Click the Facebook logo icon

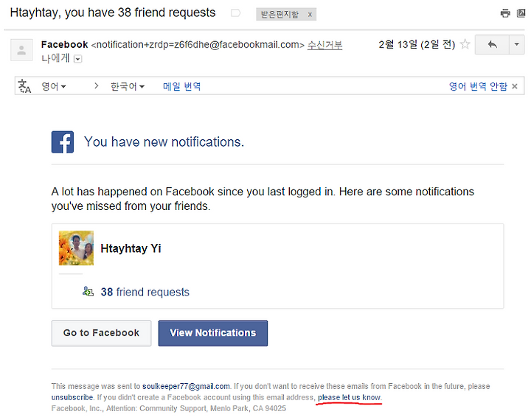pos(63,141)
